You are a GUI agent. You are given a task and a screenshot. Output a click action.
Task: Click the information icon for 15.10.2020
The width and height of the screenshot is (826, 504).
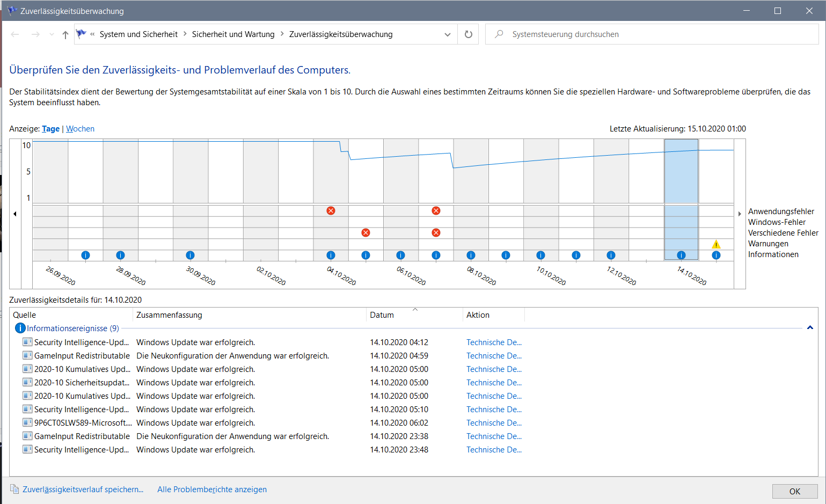pos(716,255)
